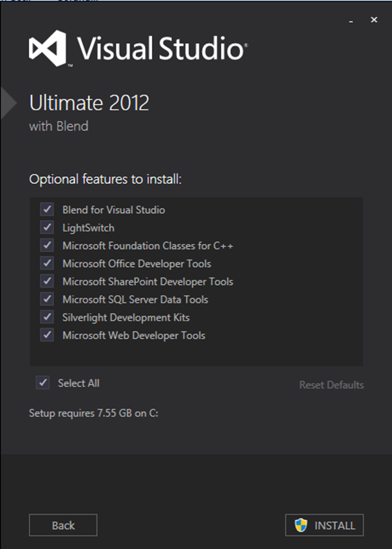The image size is (392, 549).
Task: Close the Visual Studio setup window
Action: [374, 20]
